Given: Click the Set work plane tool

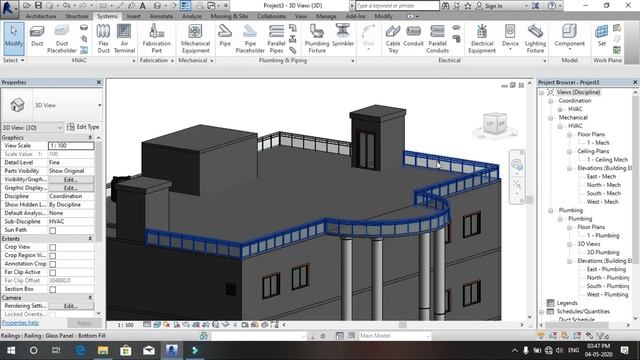Looking at the screenshot, I should (602, 36).
